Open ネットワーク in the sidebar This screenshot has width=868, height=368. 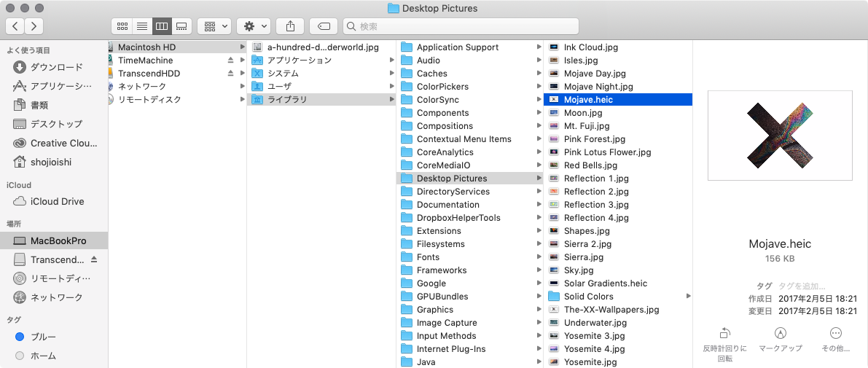[x=54, y=297]
